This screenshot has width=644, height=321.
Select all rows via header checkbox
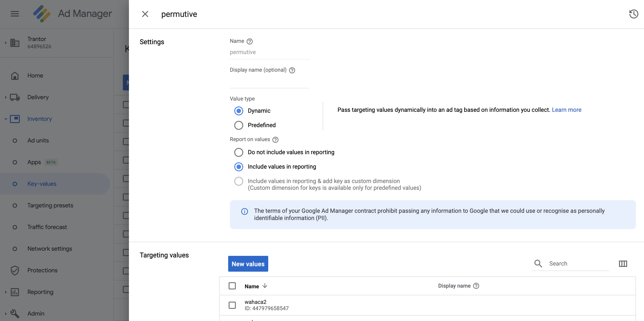pos(232,286)
